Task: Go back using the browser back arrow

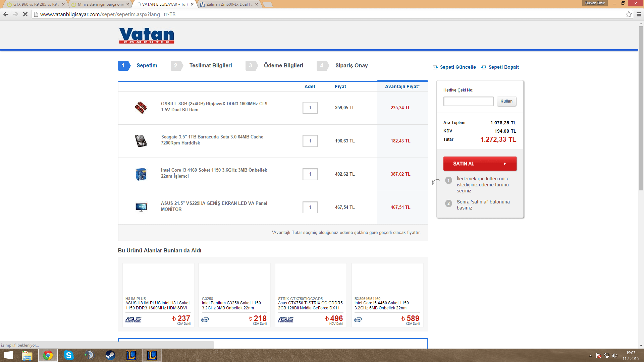Action: point(6,14)
